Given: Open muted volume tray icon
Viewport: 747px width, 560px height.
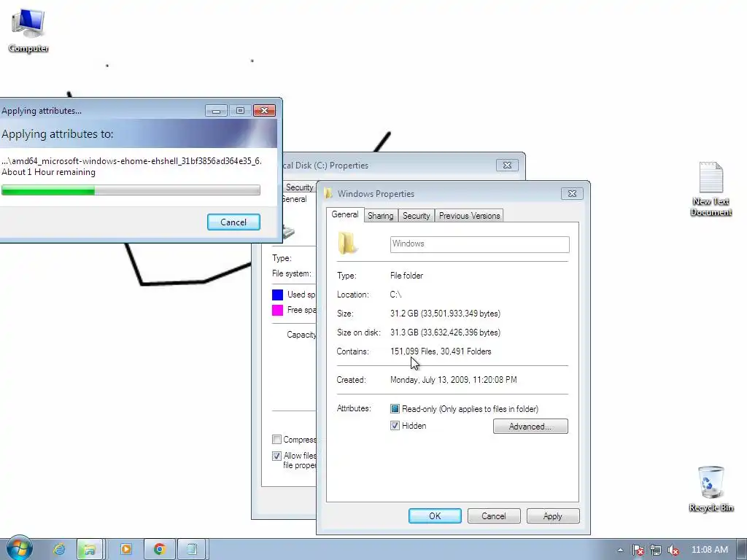Looking at the screenshot, I should 673,550.
